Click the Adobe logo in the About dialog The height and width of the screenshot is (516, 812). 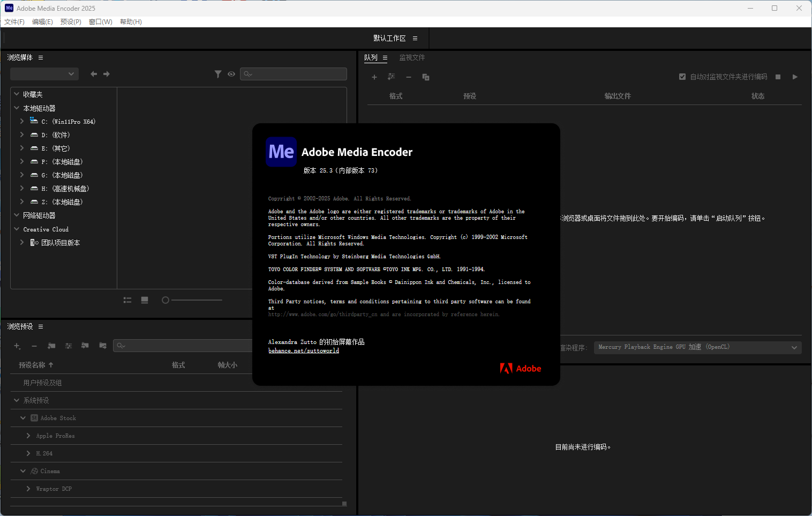coord(521,369)
